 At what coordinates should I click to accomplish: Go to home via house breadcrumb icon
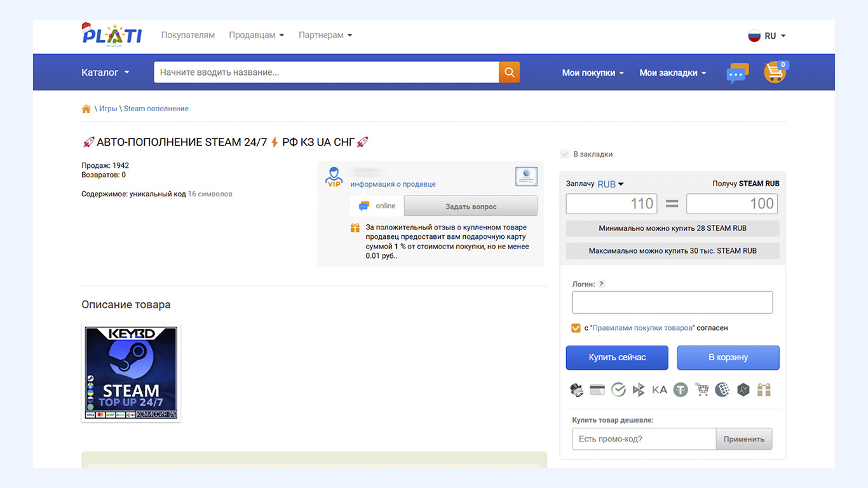coord(86,109)
